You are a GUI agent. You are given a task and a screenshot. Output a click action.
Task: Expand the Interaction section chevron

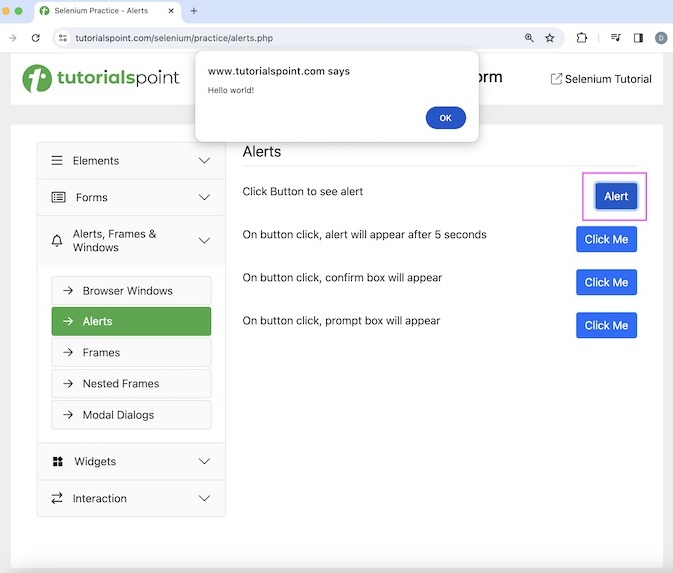click(x=204, y=498)
